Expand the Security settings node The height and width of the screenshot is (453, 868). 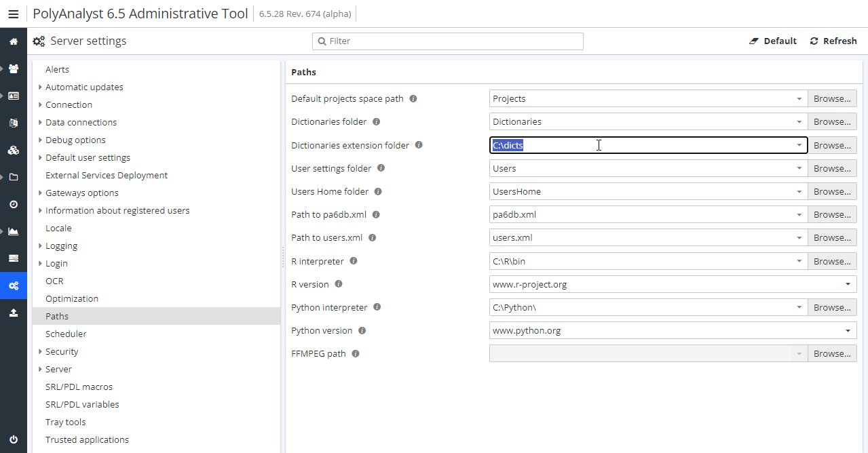coord(41,351)
